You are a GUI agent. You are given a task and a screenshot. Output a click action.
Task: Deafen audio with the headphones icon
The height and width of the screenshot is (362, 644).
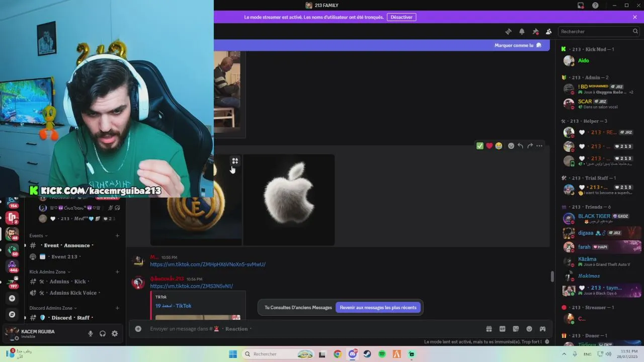(103, 333)
